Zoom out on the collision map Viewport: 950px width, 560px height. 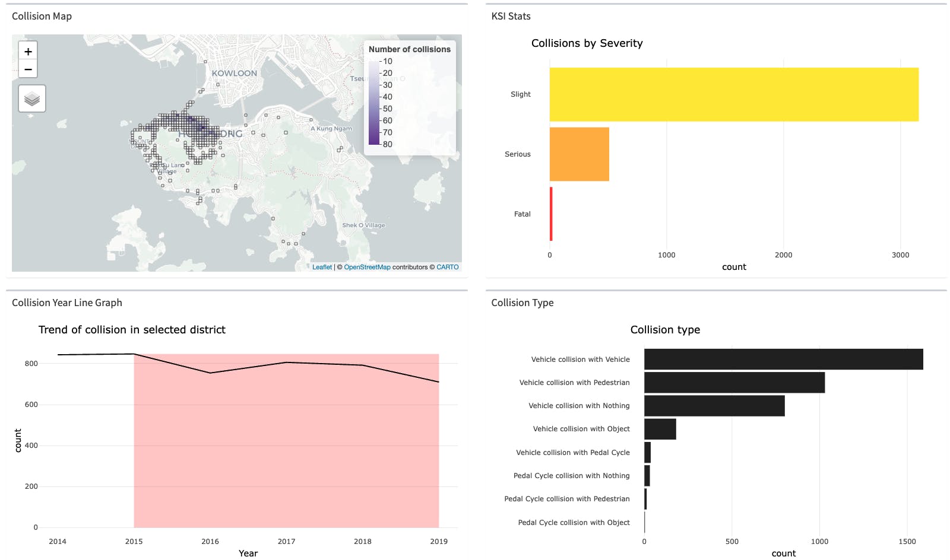point(28,69)
